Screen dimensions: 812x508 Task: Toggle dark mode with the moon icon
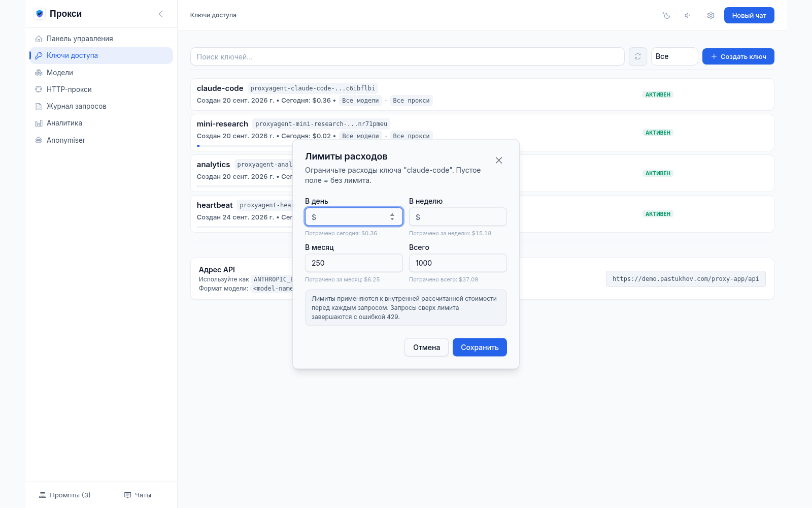tap(666, 15)
